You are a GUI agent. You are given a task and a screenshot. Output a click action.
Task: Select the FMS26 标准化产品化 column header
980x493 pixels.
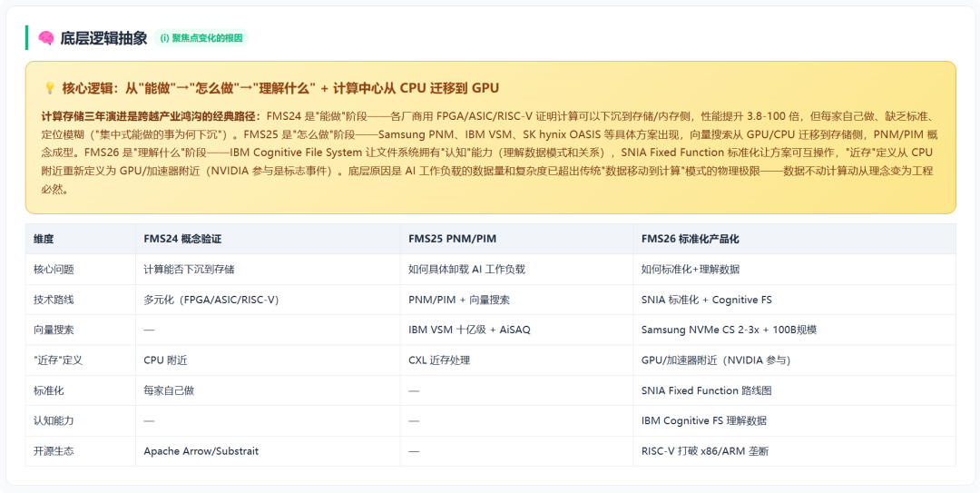pyautogui.click(x=794, y=239)
